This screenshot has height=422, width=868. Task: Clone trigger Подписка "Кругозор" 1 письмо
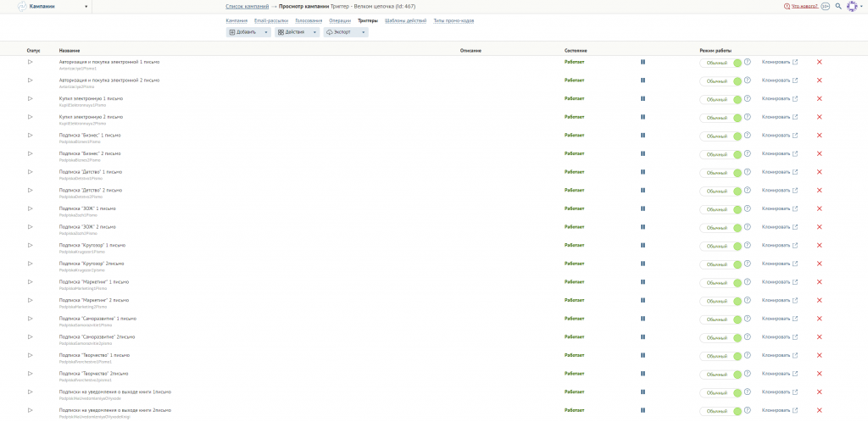pos(780,245)
